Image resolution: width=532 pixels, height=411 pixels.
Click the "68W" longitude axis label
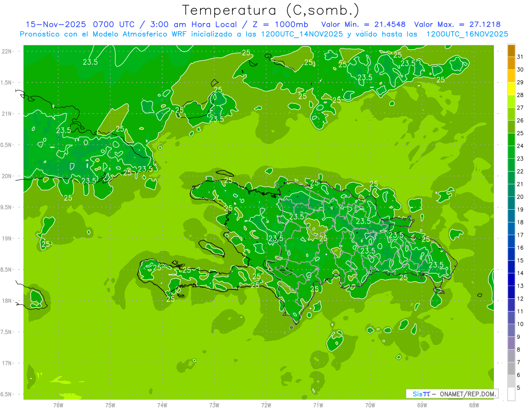pos(474,405)
